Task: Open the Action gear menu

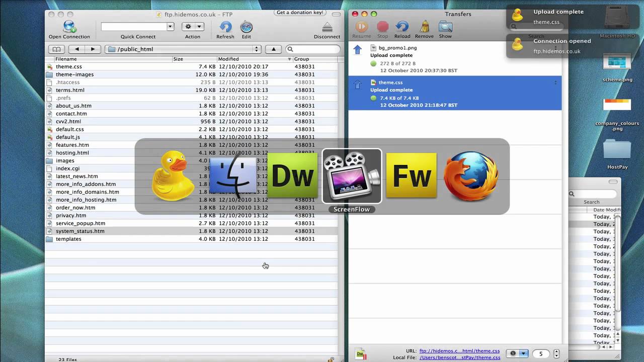Action: (x=193, y=27)
